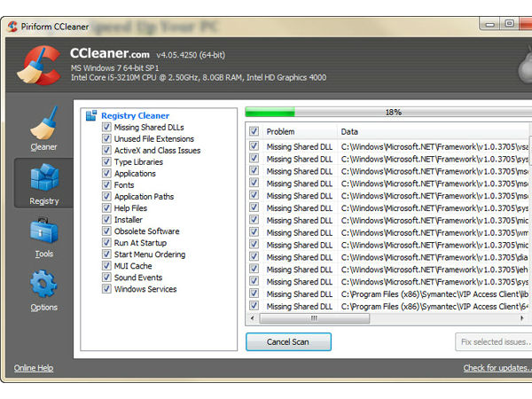Toggle the select-all checkbox in results header
Image resolution: width=532 pixels, height=399 pixels.
(x=254, y=131)
